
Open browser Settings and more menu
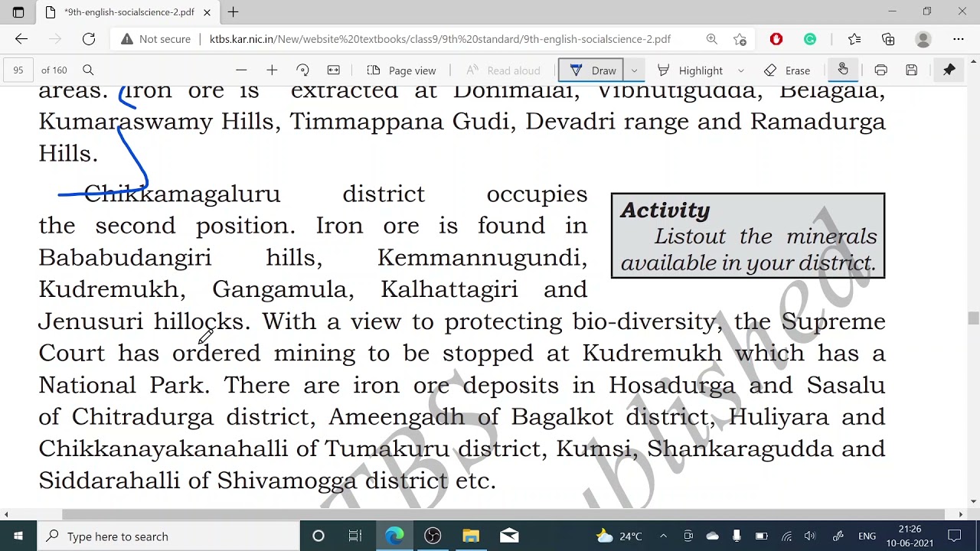958,39
